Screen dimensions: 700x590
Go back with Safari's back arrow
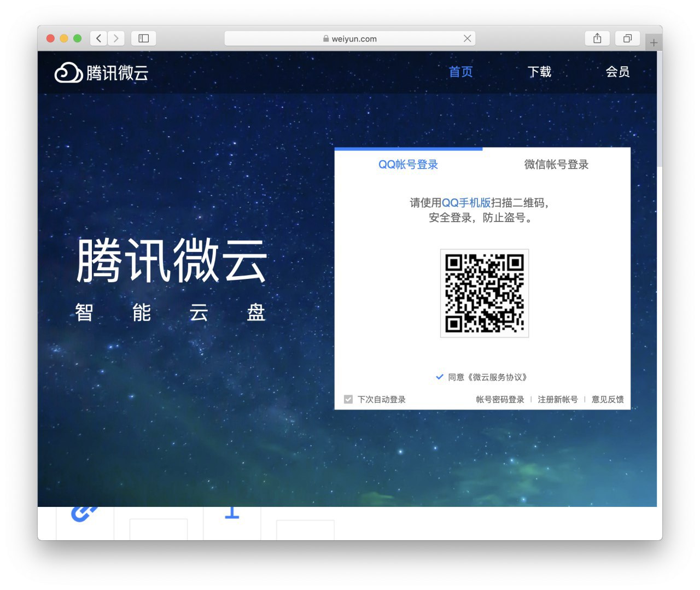click(98, 38)
